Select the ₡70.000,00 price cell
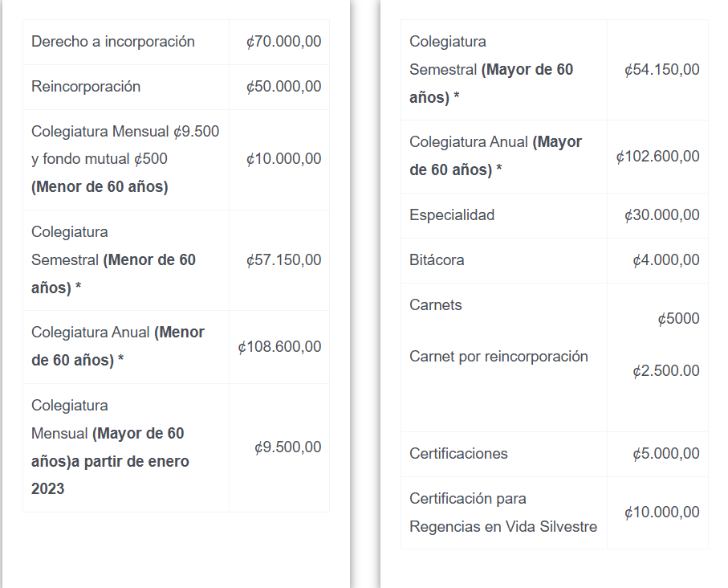This screenshot has height=588, width=728. click(x=283, y=42)
